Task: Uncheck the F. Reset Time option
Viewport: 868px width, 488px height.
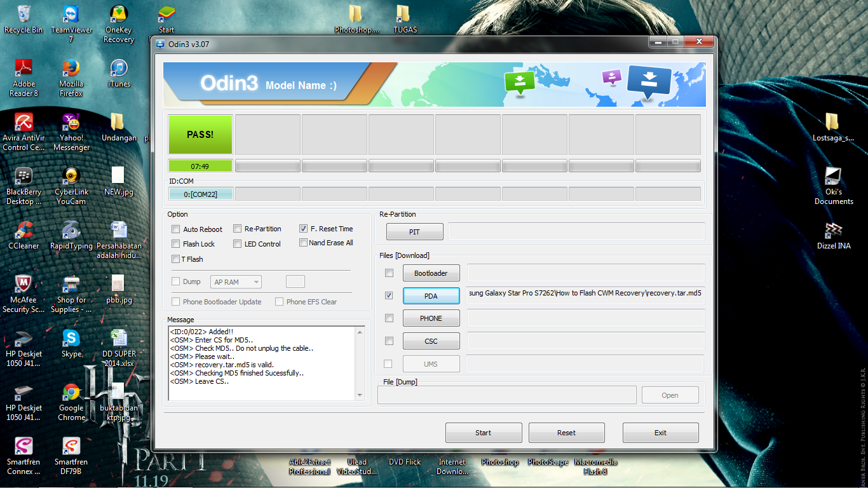Action: pyautogui.click(x=303, y=229)
